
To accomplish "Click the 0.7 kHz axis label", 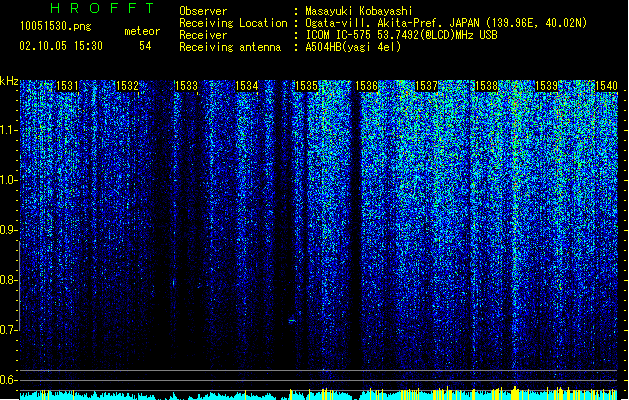I will click(8, 330).
